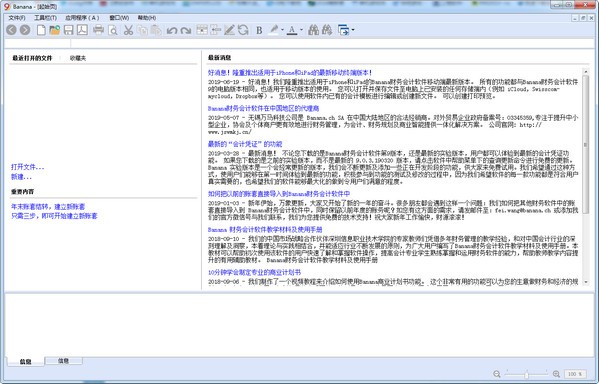Click the Back navigation arrow
The height and width of the screenshot is (384, 599).
[x=11, y=30]
